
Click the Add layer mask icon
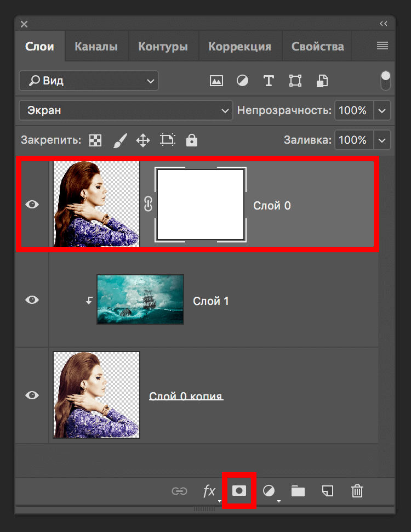click(239, 491)
